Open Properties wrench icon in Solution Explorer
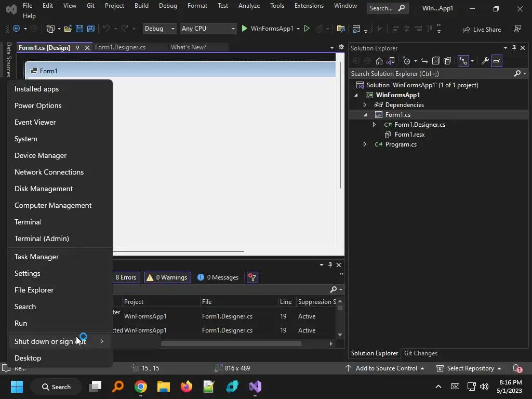532x399 pixels. click(485, 61)
